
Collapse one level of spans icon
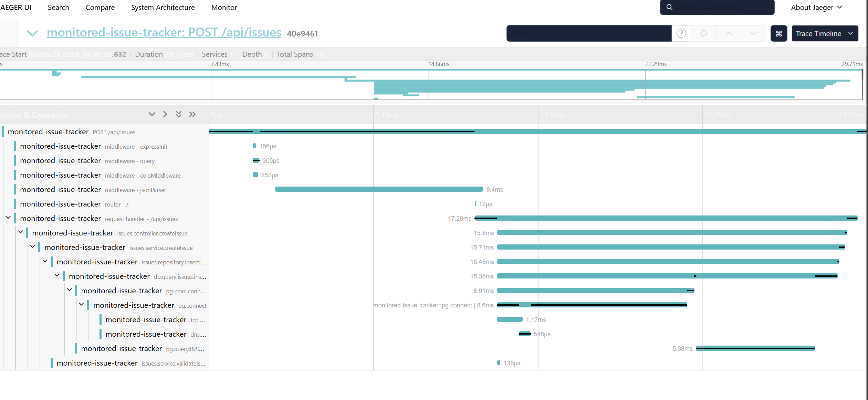165,114
